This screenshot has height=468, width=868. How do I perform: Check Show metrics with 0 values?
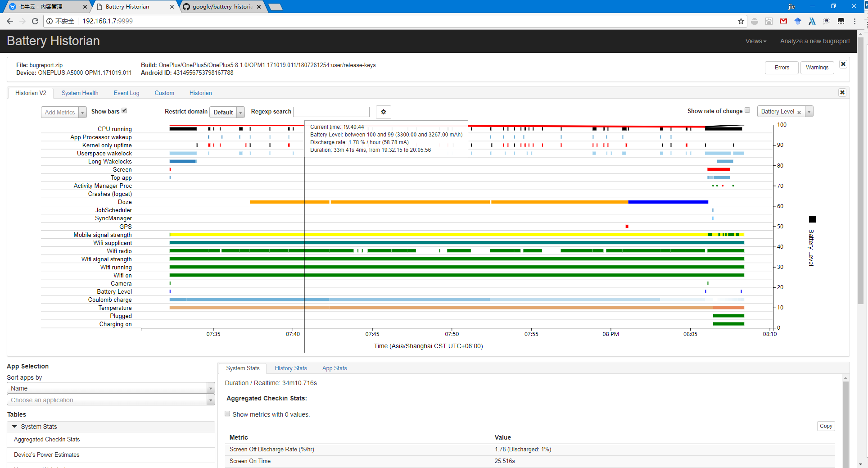tap(227, 413)
